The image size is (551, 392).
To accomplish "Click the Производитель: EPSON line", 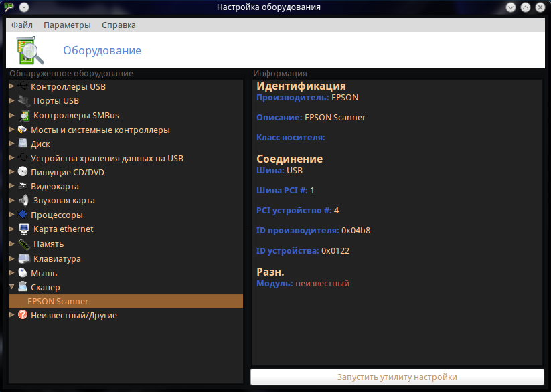I will (x=307, y=98).
